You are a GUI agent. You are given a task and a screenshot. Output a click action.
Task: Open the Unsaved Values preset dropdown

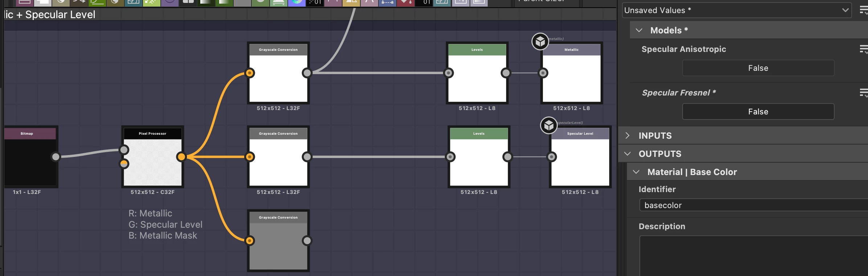737,10
